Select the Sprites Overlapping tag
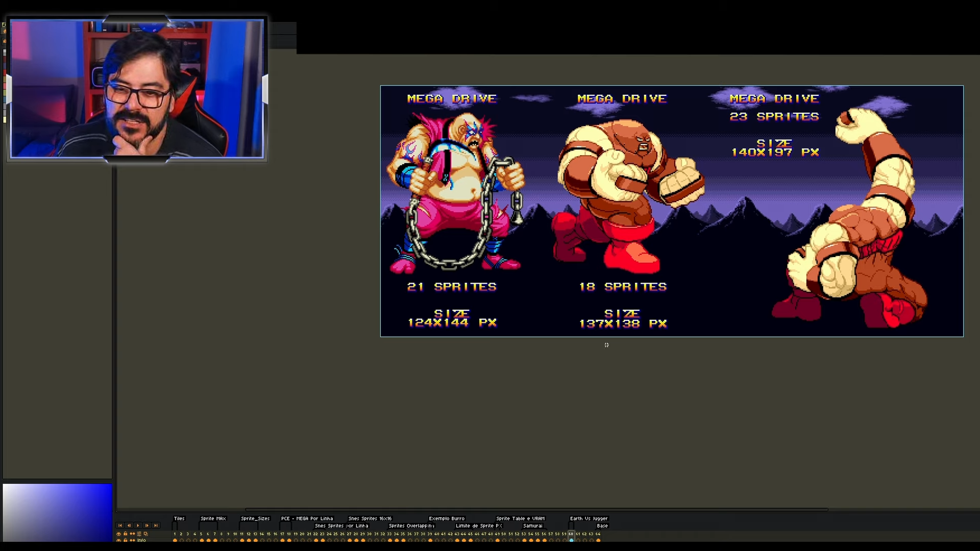The width and height of the screenshot is (980, 551). coord(411,525)
